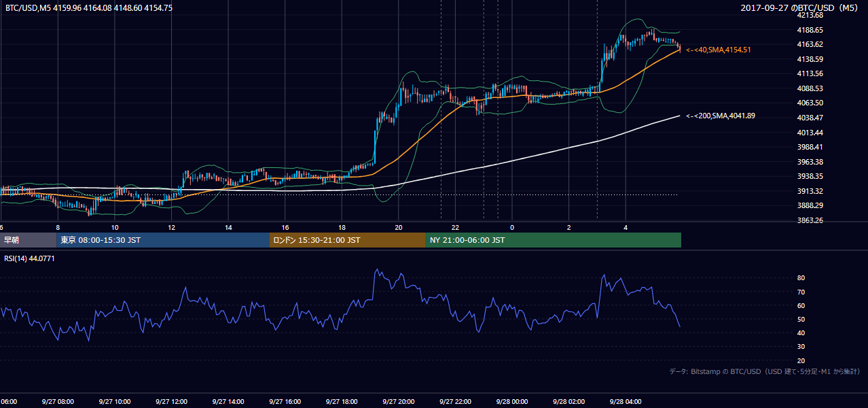This screenshot has height=408, width=868.
Task: Click bottom time axis label 9/27 22:00
Action: (x=455, y=402)
